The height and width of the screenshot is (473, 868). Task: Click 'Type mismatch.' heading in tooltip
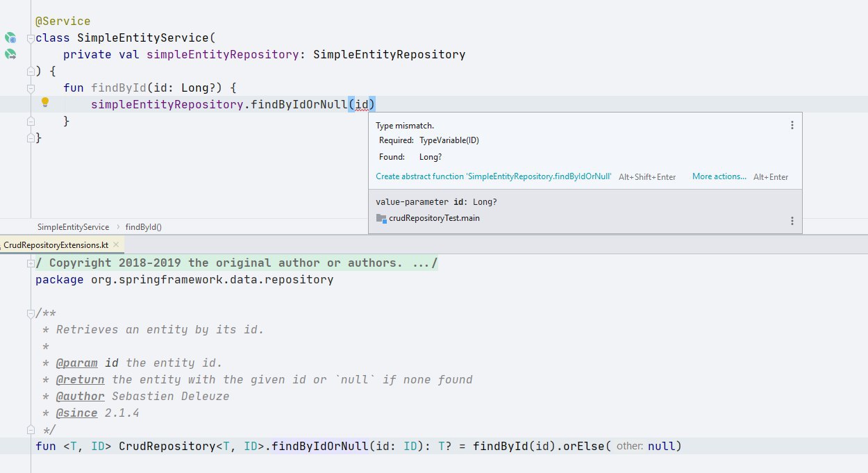[405, 126]
